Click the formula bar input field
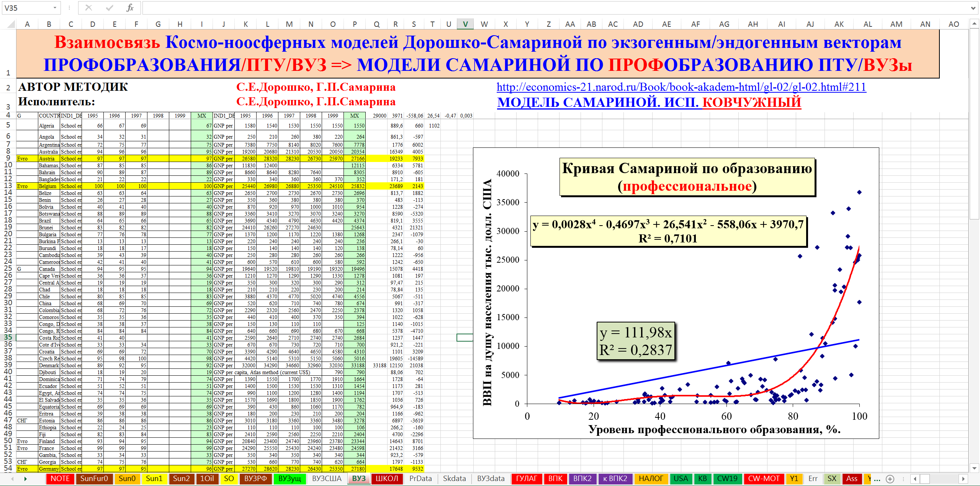The width and height of the screenshot is (980, 486). point(536,8)
